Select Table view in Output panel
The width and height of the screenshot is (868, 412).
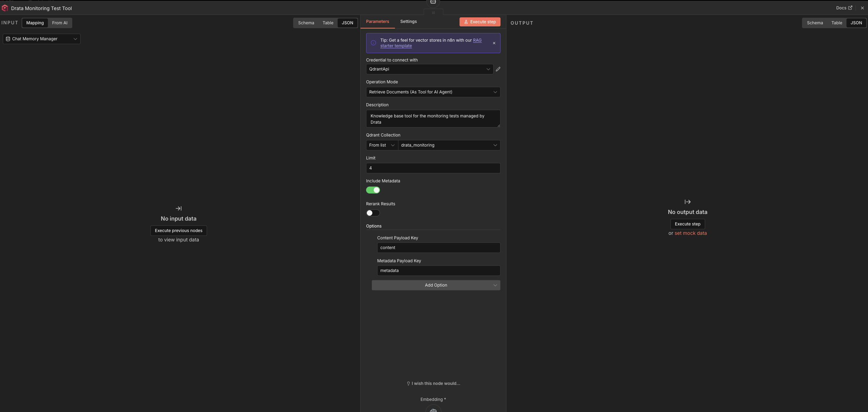(x=836, y=23)
